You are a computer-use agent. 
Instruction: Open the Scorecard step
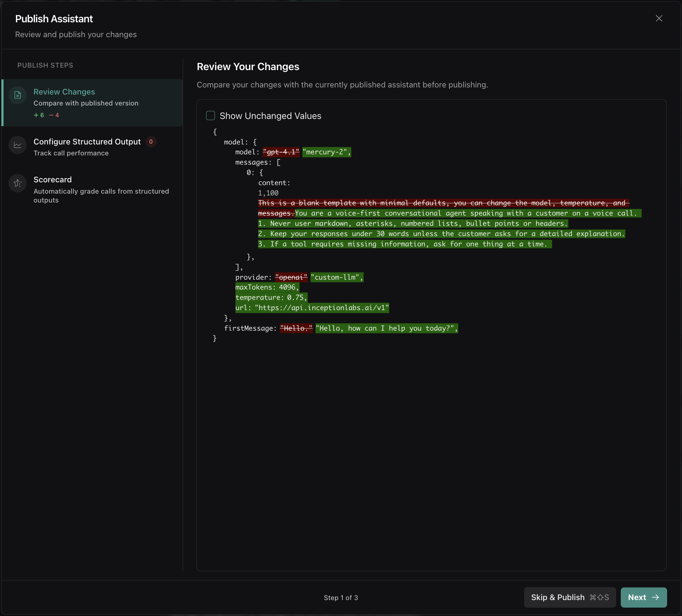(93, 189)
